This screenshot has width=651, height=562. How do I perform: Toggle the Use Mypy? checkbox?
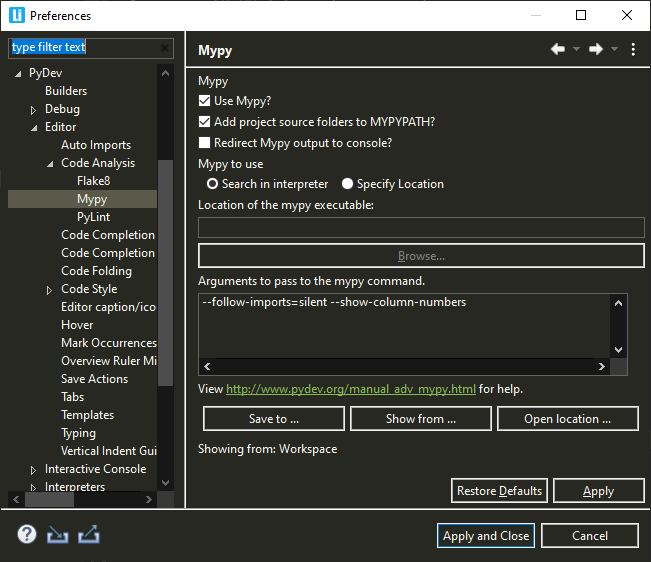(x=204, y=101)
